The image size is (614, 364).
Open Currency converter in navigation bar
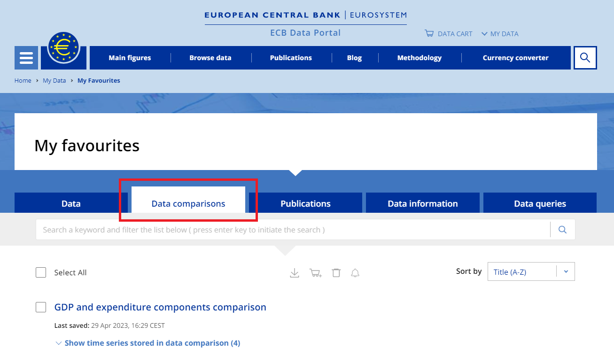click(x=515, y=58)
